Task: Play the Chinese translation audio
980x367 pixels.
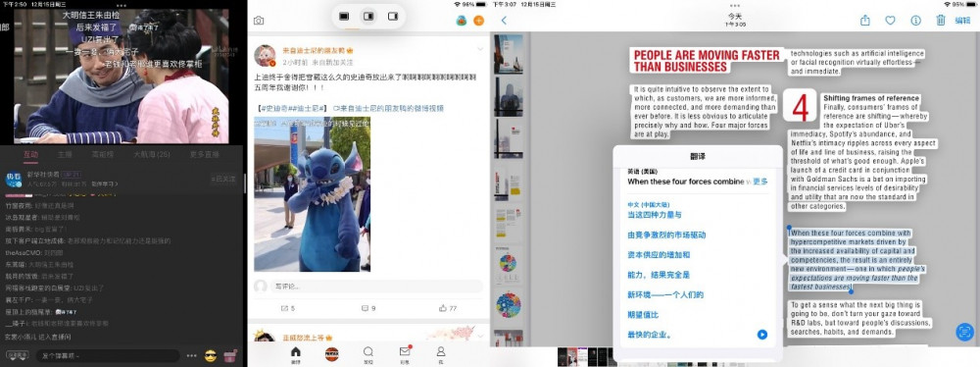Action: 761,335
